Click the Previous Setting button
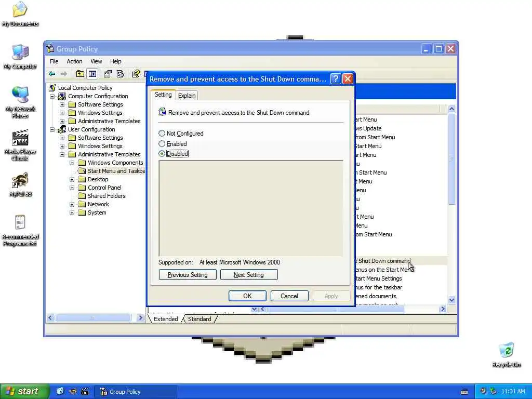The height and width of the screenshot is (399, 532). point(188,275)
